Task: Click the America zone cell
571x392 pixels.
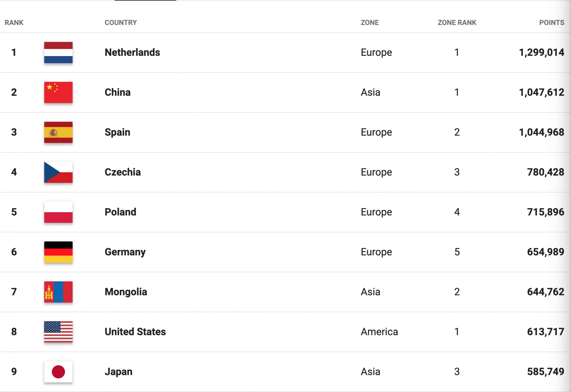Action: tap(379, 332)
